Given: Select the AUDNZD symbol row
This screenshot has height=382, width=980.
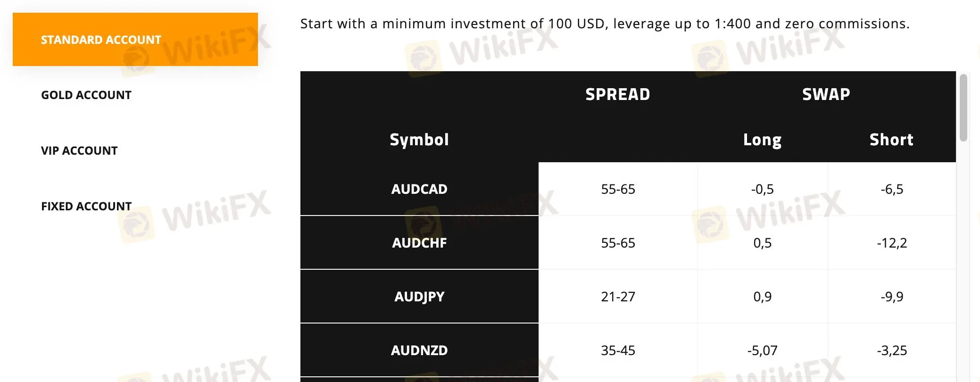Looking at the screenshot, I should click(x=419, y=350).
